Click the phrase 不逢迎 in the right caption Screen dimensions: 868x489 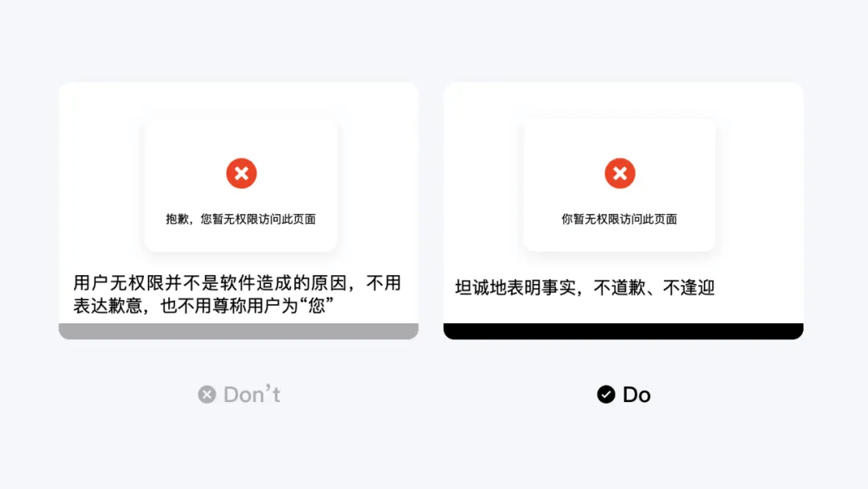689,288
